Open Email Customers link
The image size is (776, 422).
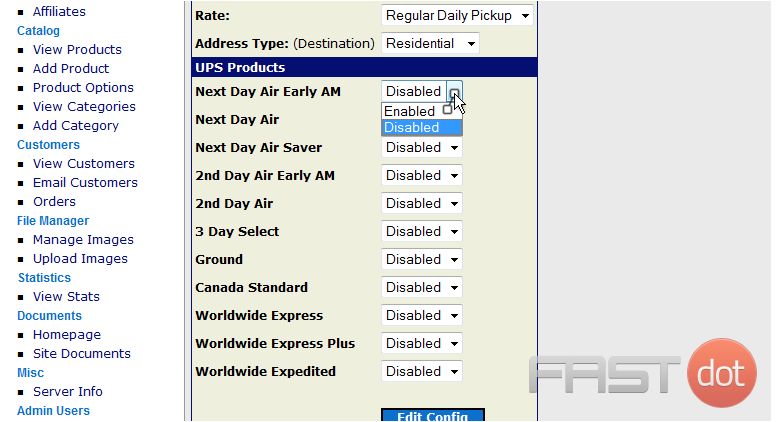tap(85, 183)
